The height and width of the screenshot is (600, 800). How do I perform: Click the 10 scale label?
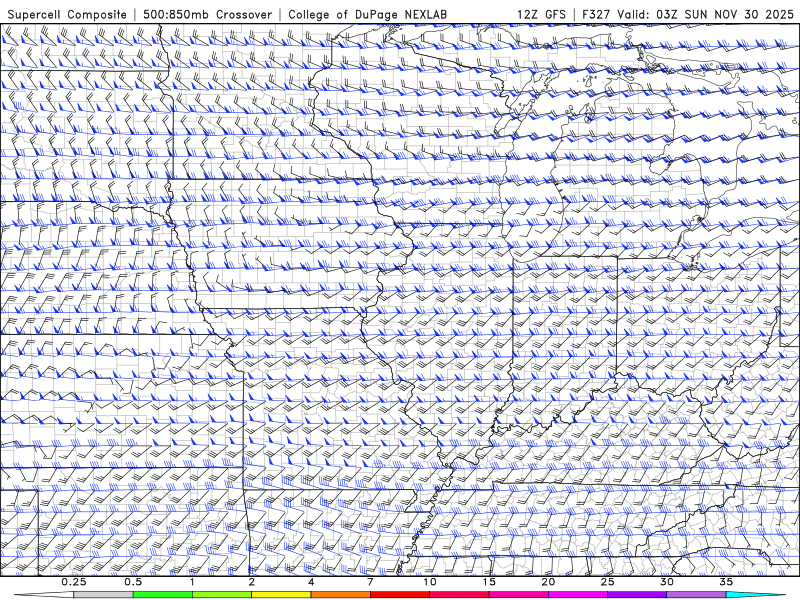(x=430, y=582)
